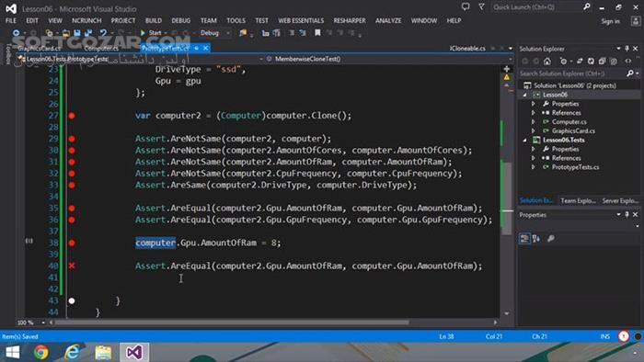Click the Solution Explorer search magnifier icon
Screen dimensions: 644x362
(x=630, y=74)
